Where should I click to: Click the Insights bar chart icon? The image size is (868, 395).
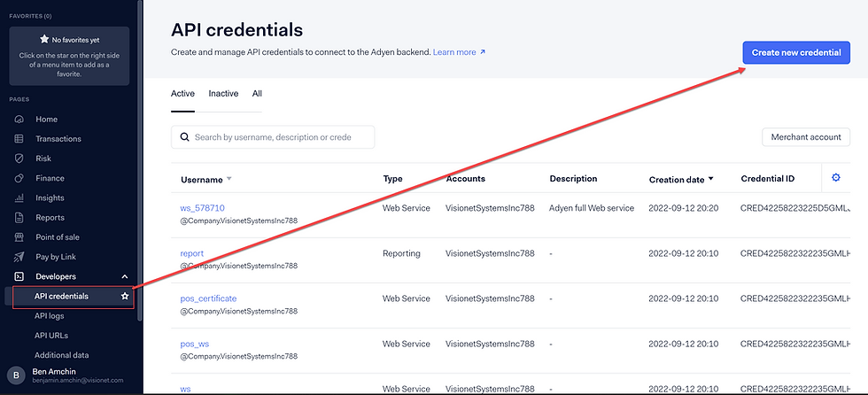tap(19, 197)
